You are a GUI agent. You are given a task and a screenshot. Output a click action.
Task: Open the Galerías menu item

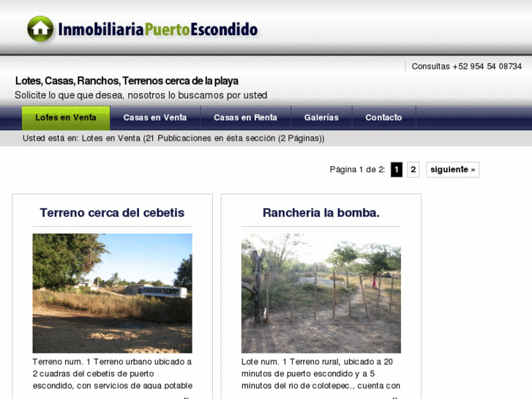321,117
